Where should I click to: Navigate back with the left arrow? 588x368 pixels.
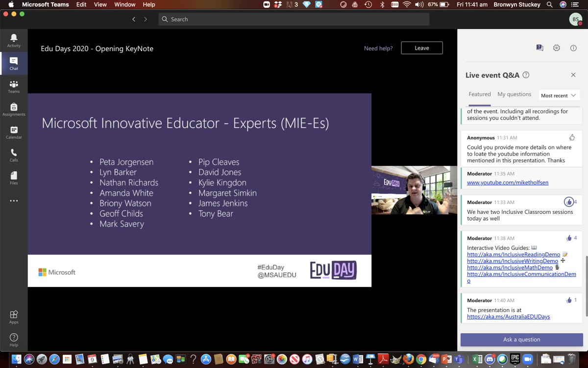(134, 19)
